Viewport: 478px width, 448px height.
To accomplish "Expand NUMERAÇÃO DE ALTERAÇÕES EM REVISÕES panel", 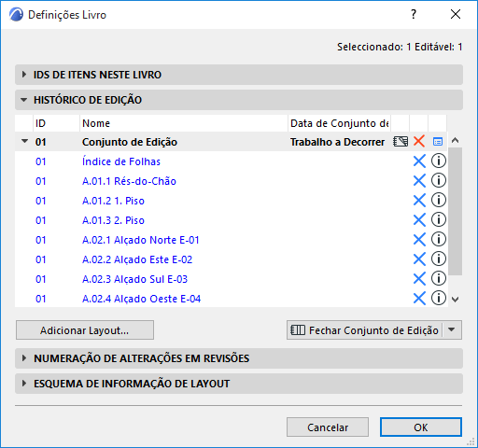I will tap(239, 358).
